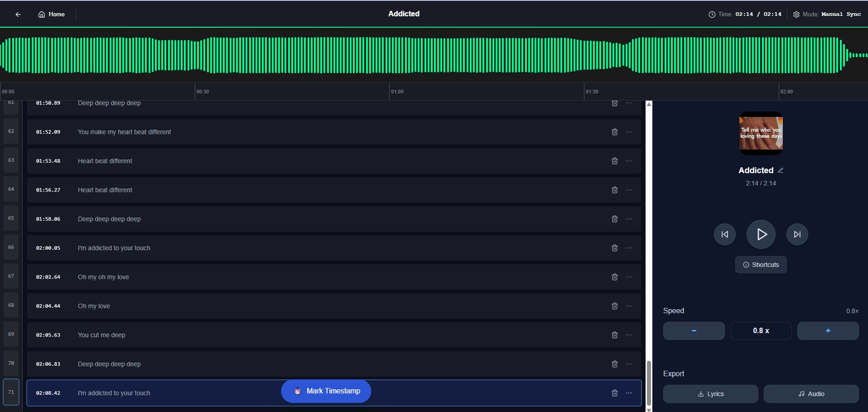
Task: Export the Lyrics
Action: (710, 394)
